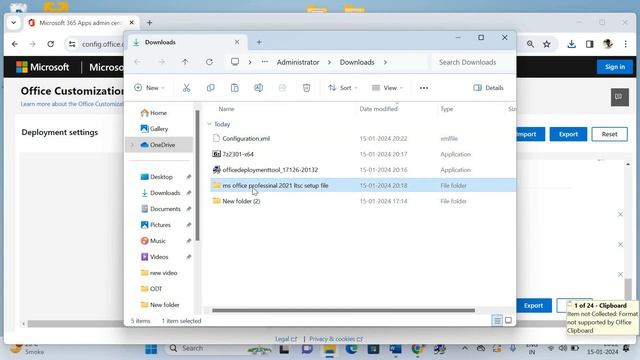Bookmark page with Chrome star icon

[x=547, y=44]
